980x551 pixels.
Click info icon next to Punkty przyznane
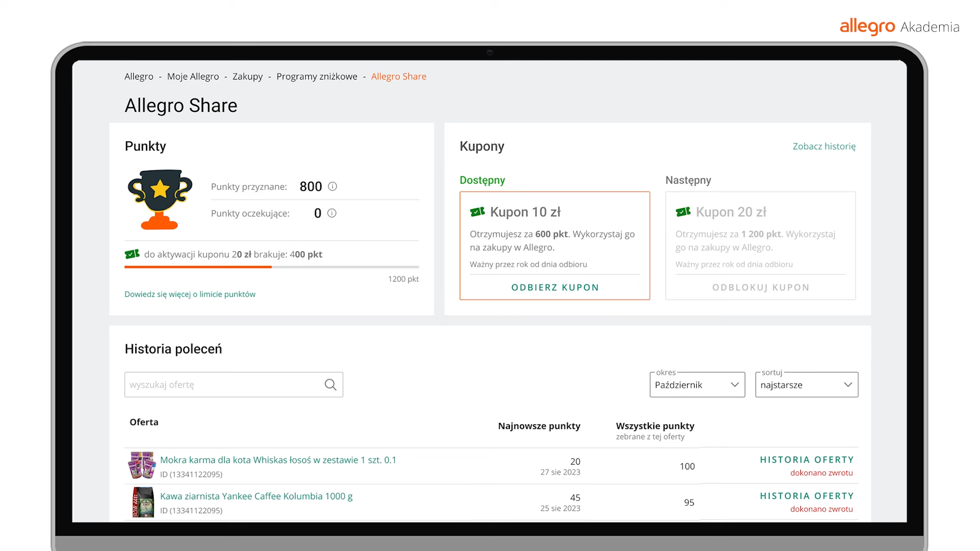332,186
